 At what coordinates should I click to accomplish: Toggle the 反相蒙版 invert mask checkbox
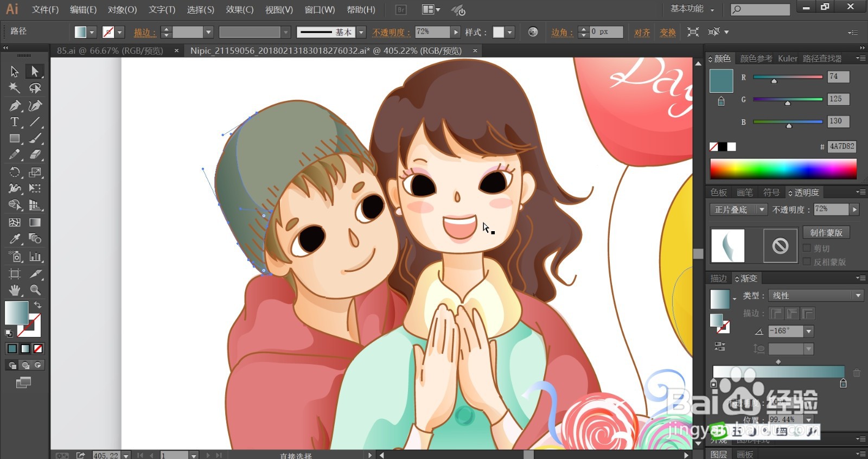(807, 262)
